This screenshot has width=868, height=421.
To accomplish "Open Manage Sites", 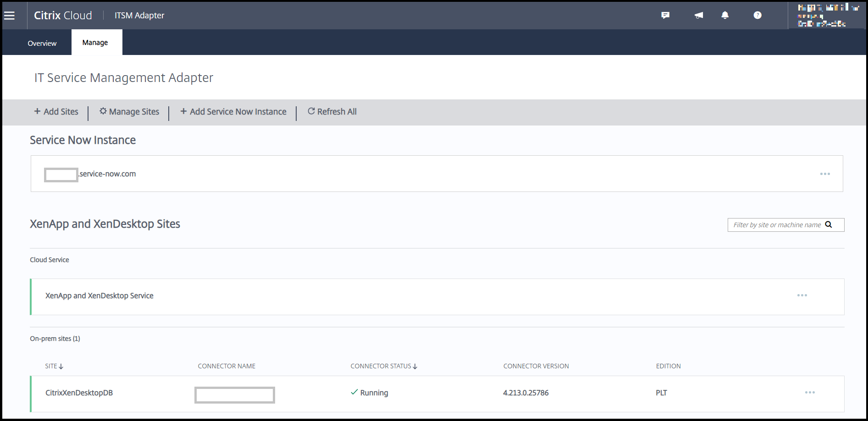I will (x=129, y=112).
